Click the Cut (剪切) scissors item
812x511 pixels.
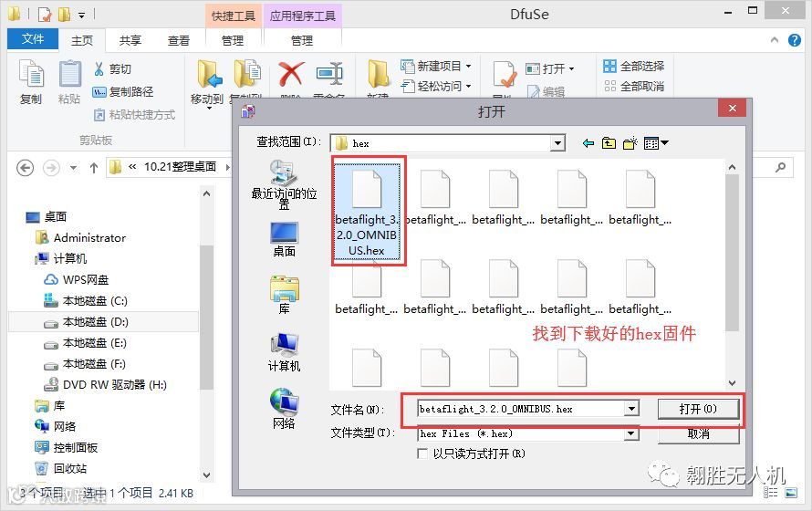112,68
